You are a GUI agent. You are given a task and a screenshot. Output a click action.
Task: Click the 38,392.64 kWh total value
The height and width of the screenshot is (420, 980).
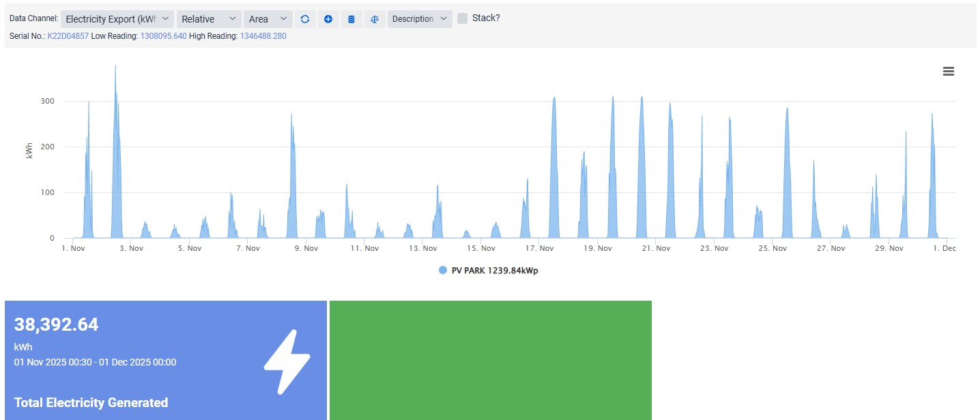point(57,325)
